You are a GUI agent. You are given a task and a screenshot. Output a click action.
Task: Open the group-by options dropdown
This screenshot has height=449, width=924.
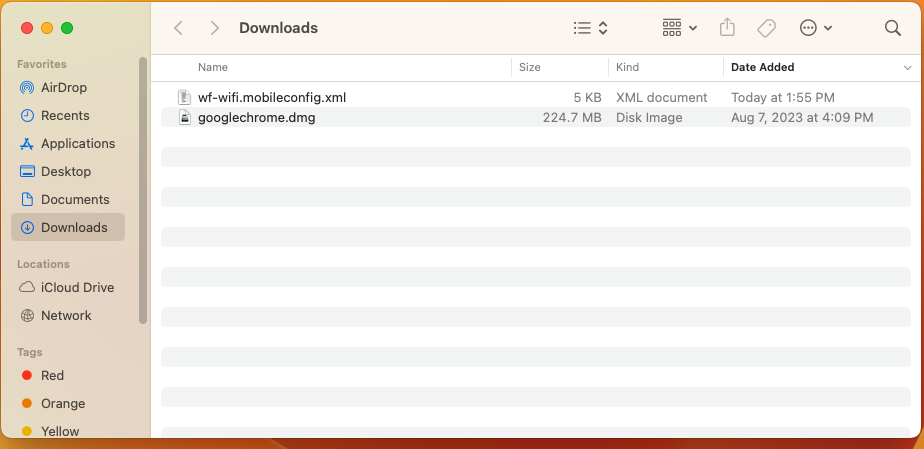(679, 28)
